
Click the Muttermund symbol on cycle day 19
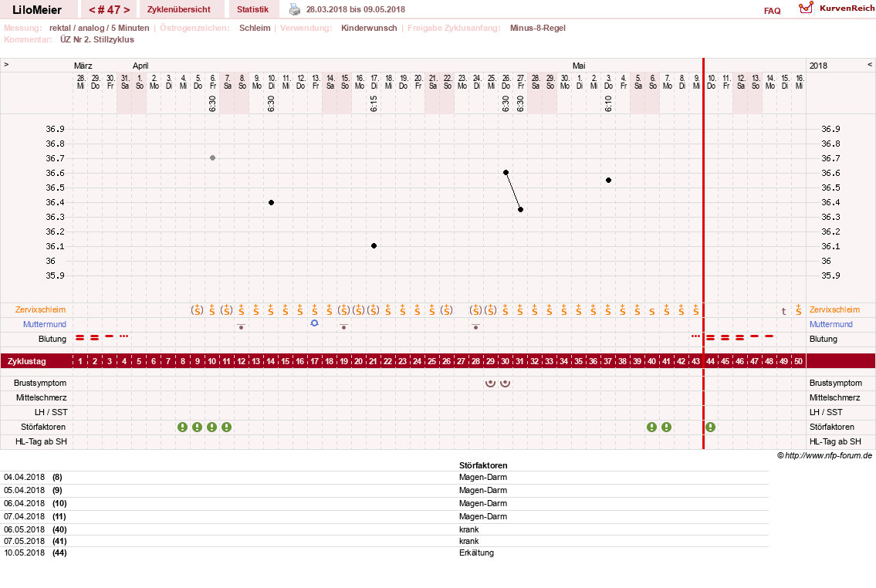pyautogui.click(x=344, y=326)
